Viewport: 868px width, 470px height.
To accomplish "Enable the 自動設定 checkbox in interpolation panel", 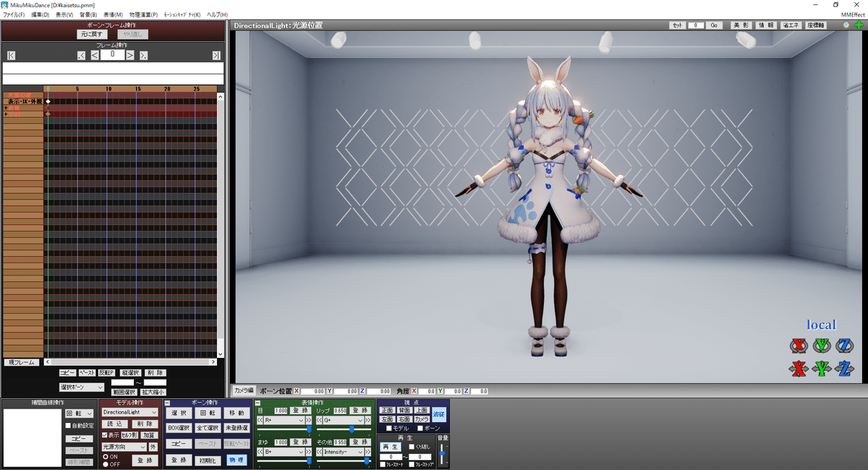I will 68,426.
